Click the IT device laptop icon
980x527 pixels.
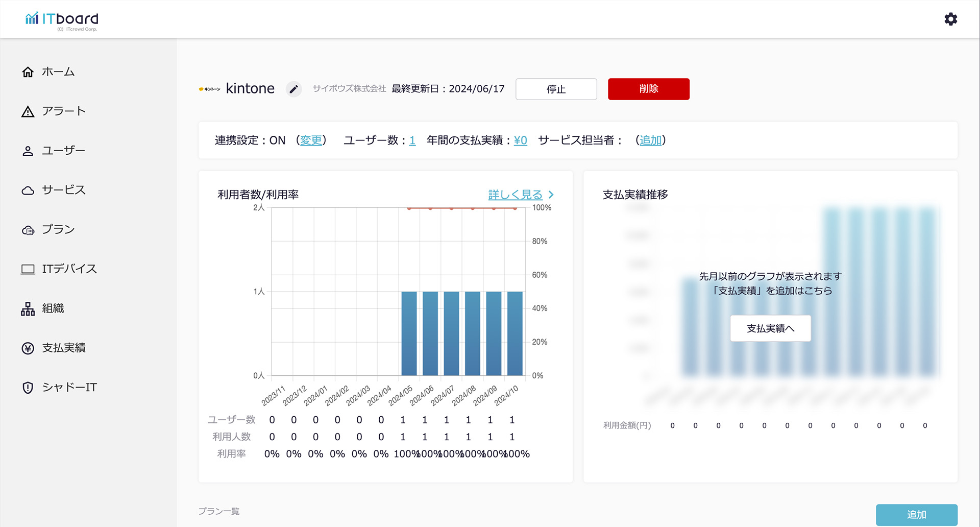click(x=28, y=269)
